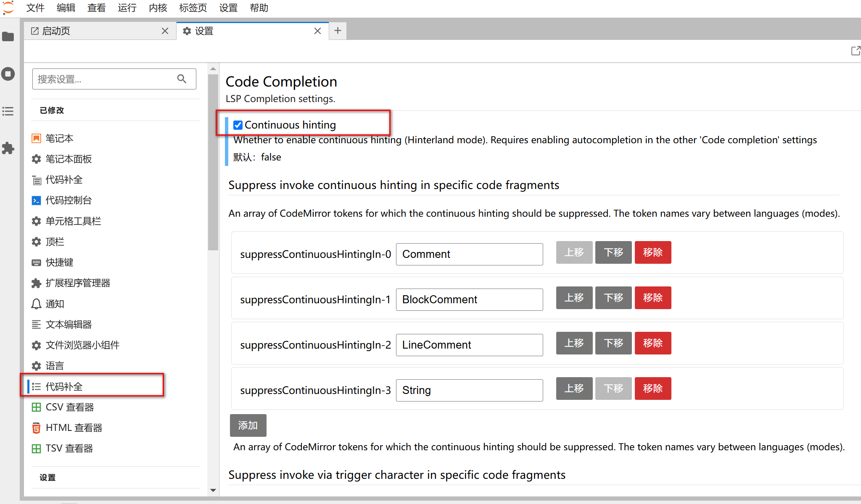The image size is (861, 504).
Task: Click the search magnifier icon
Action: tap(182, 79)
